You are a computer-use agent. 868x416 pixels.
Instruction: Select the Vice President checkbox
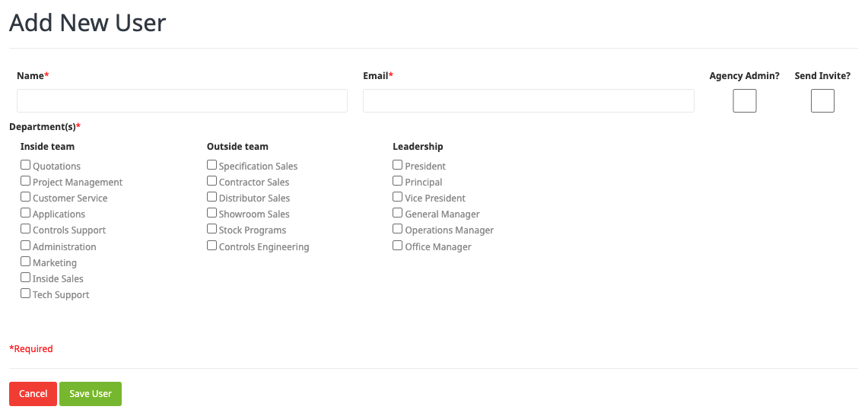397,197
